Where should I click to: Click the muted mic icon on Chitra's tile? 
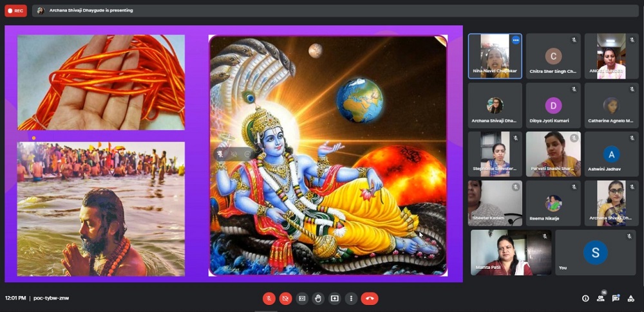[574, 40]
